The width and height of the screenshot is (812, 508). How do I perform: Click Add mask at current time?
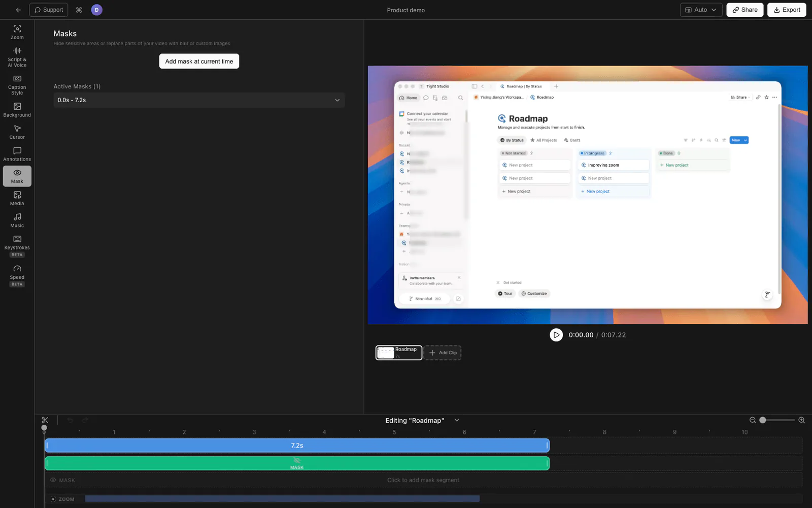[199, 61]
